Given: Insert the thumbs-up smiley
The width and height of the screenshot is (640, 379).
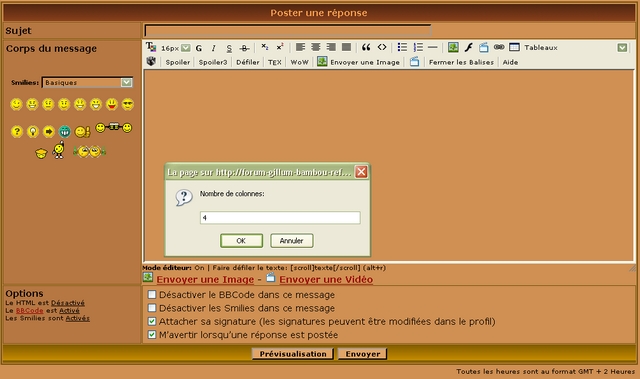Looking at the screenshot, I should point(82,131).
